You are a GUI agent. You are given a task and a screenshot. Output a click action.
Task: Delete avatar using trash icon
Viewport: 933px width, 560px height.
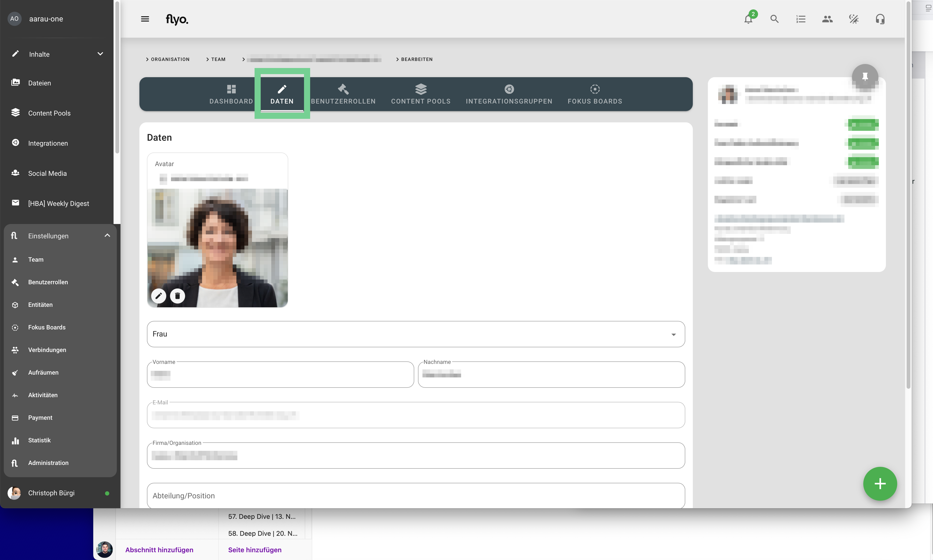178,296
